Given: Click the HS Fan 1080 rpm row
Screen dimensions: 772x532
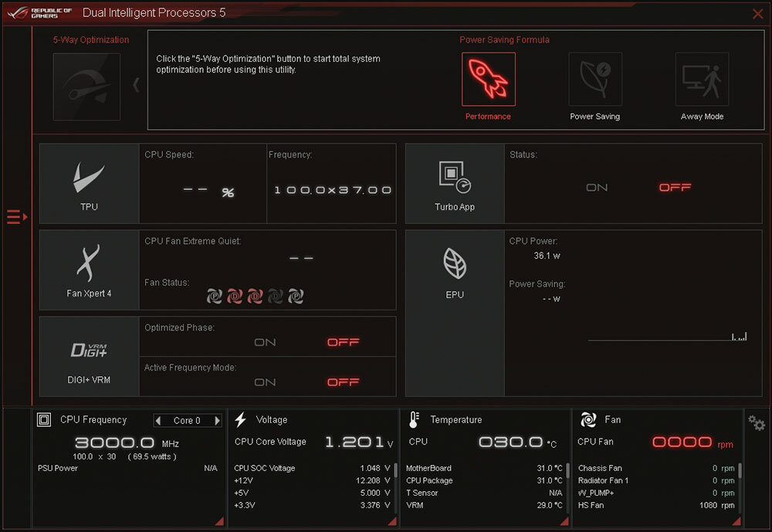Looking at the screenshot, I should coord(656,505).
